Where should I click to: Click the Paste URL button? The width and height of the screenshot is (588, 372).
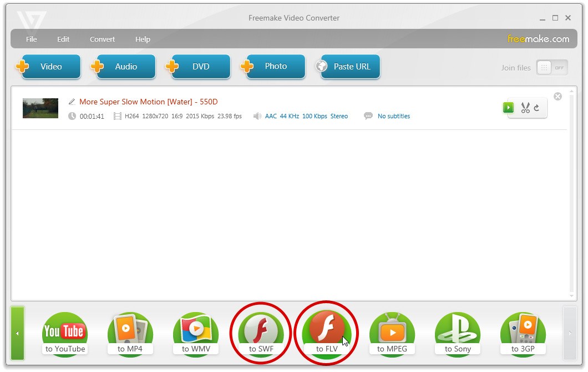351,67
